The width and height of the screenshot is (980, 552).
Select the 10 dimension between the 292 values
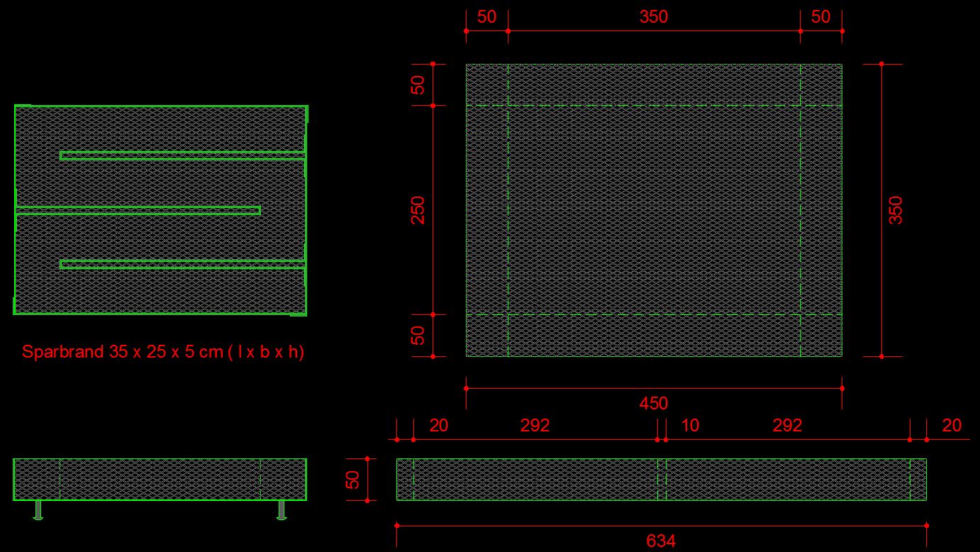click(689, 425)
